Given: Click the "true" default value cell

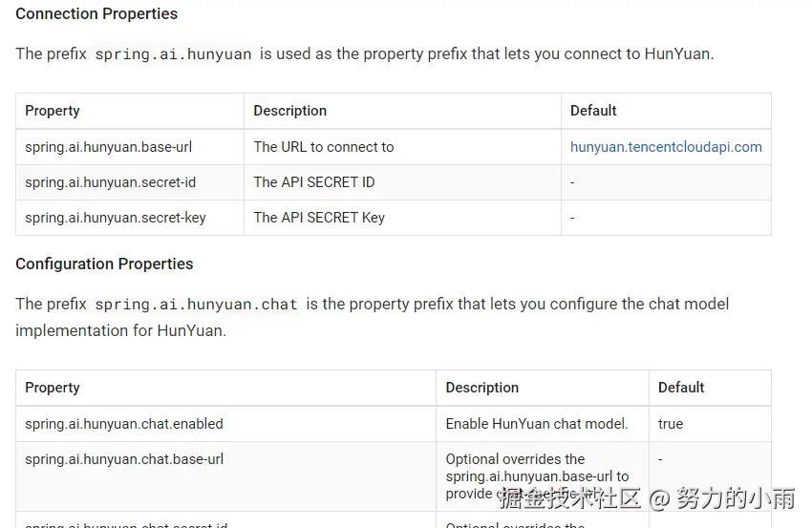Looking at the screenshot, I should coord(671,424).
